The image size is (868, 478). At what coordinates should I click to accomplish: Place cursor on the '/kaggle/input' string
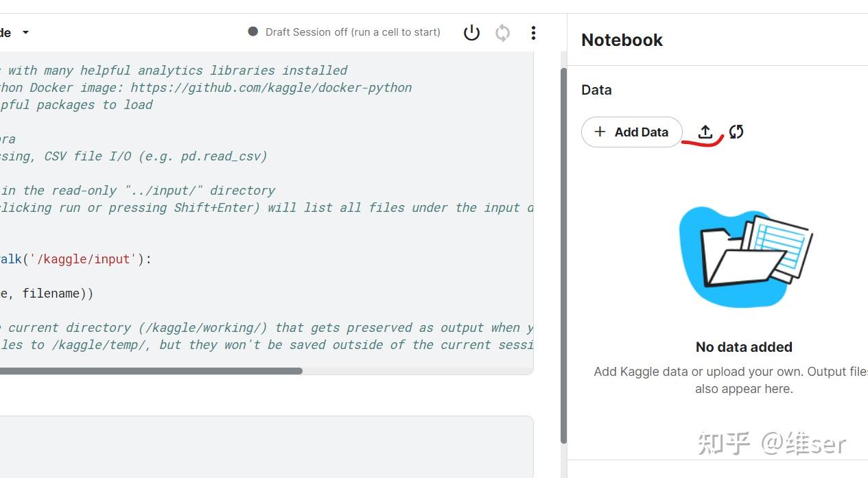click(x=82, y=259)
